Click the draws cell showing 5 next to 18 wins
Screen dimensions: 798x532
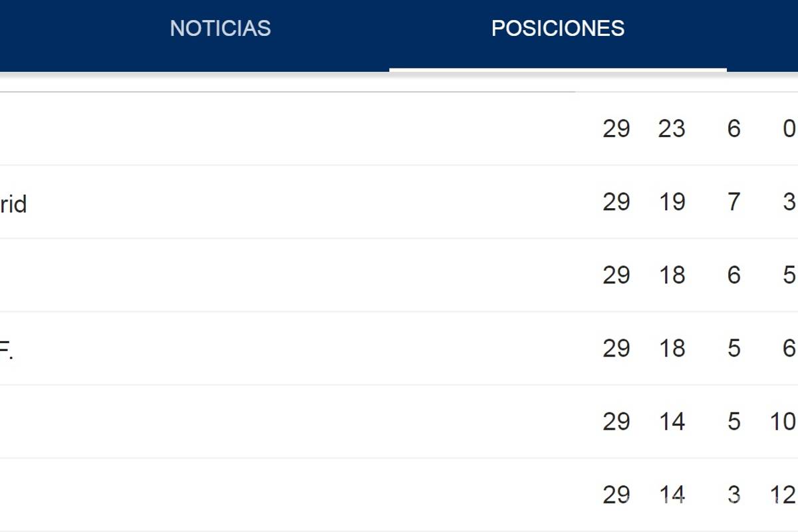pos(734,348)
